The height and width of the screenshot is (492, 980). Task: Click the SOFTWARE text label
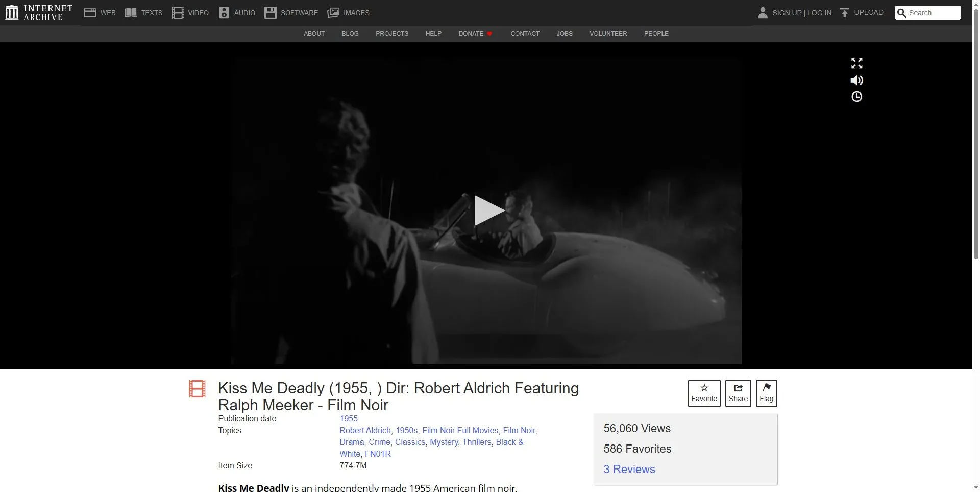pyautogui.click(x=299, y=13)
